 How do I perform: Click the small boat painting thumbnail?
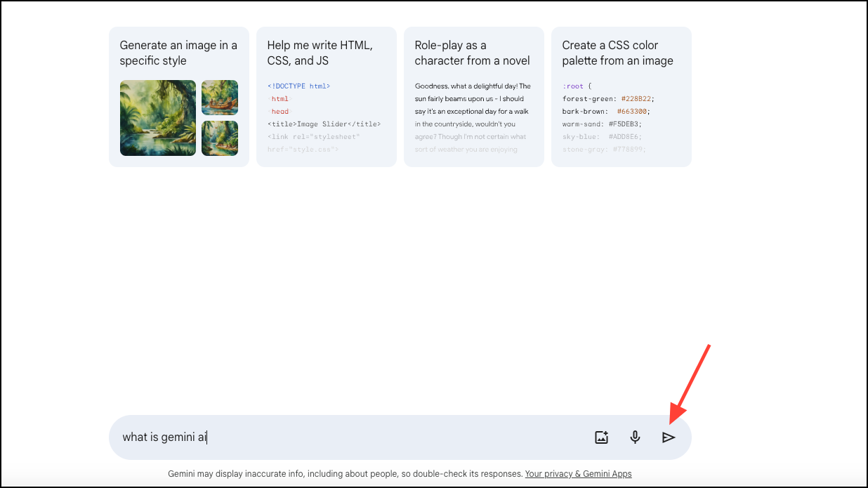pos(220,98)
